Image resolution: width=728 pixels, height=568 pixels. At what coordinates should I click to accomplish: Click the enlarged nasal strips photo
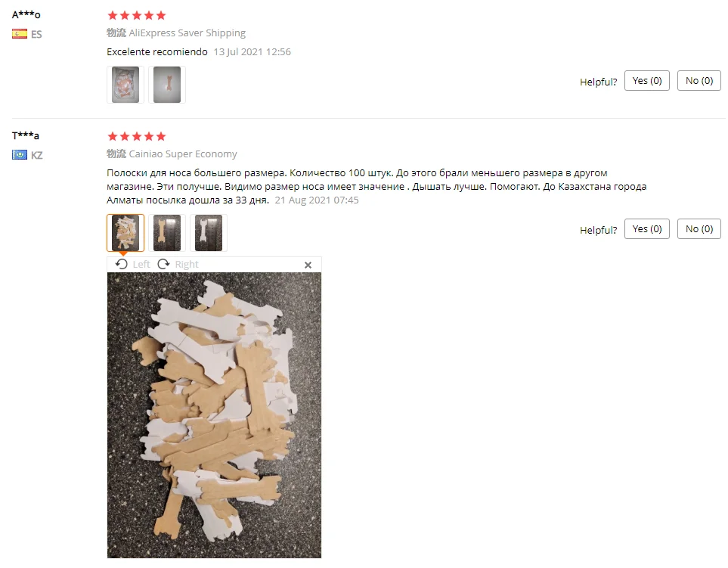[x=214, y=415]
